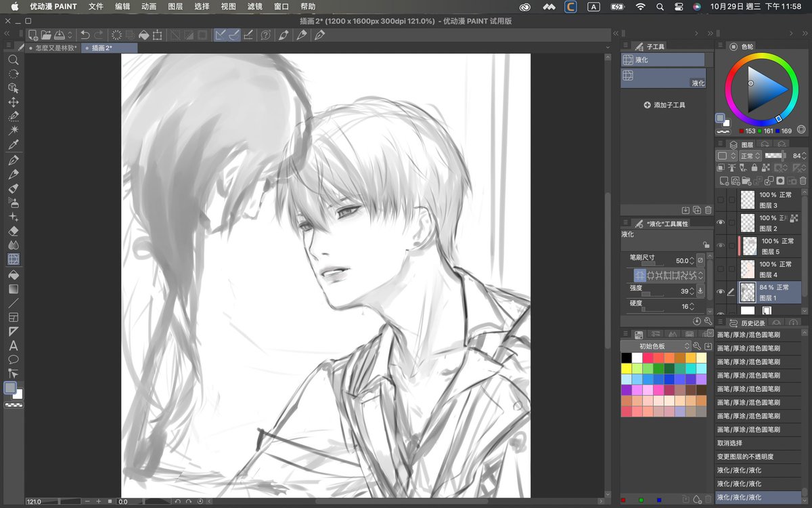Select the Eraser tool
Image resolution: width=812 pixels, height=508 pixels.
click(13, 231)
